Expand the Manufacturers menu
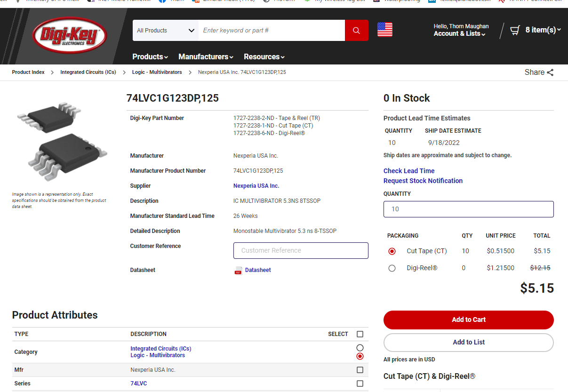This screenshot has width=568, height=392. click(x=206, y=57)
